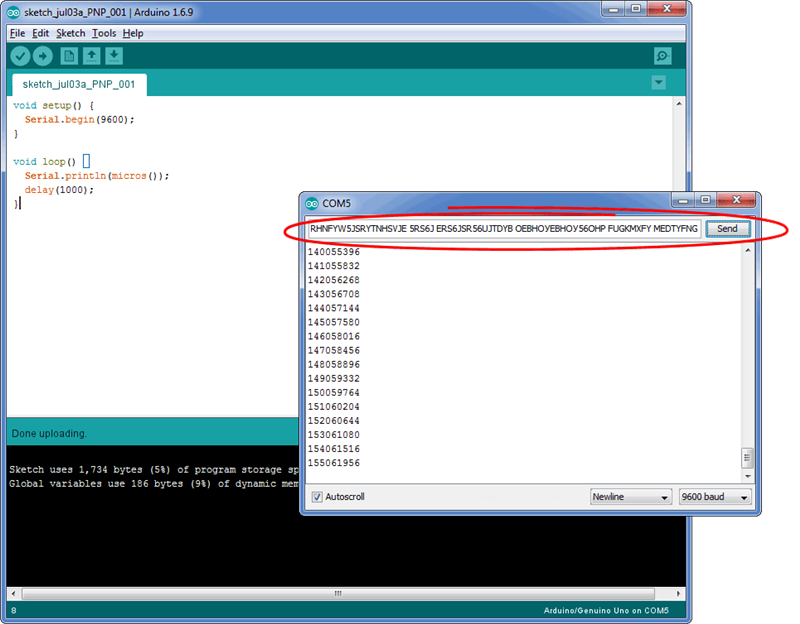The height and width of the screenshot is (624, 800).
Task: Create a new sketch with New icon
Action: 69,56
